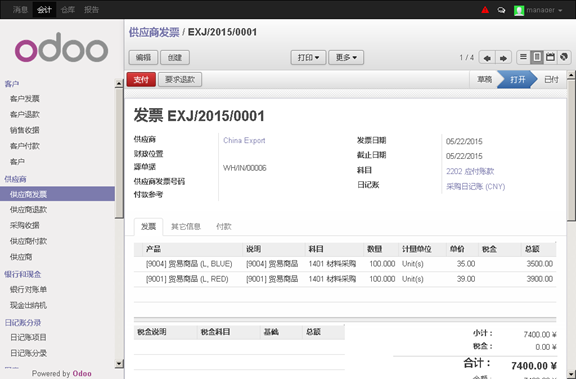Click the 草稿 status stage
The width and height of the screenshot is (576, 379).
[x=484, y=79]
